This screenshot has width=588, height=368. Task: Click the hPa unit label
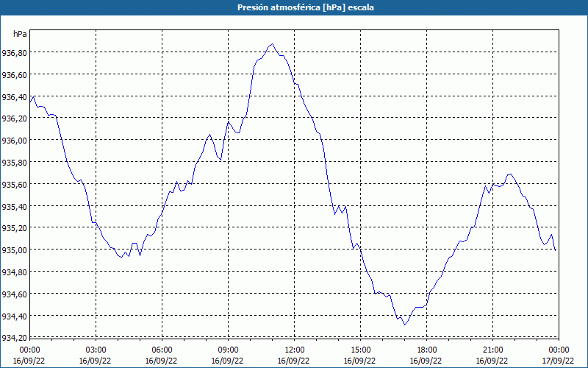pyautogui.click(x=20, y=34)
